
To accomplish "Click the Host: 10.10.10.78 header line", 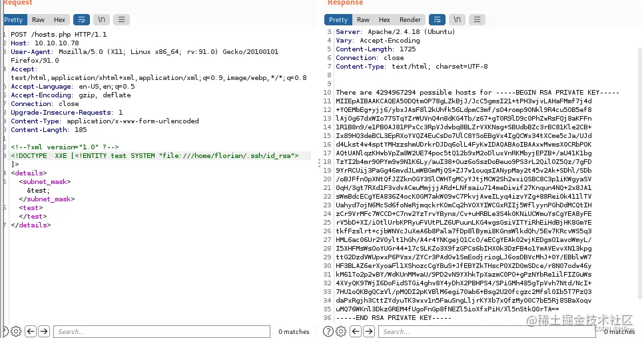I will tap(45, 43).
